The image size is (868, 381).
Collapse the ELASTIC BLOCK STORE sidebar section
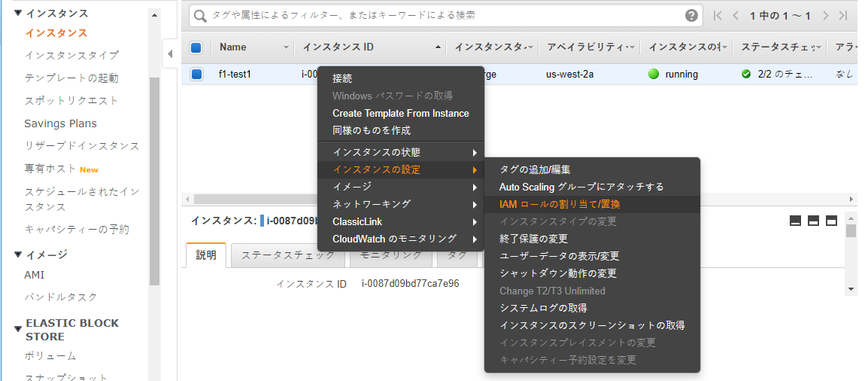17,329
